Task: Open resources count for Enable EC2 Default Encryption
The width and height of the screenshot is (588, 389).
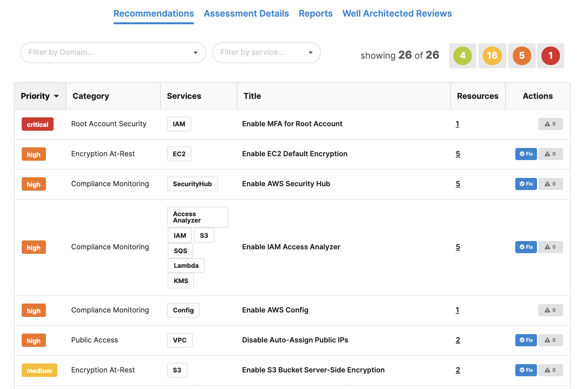Action: [x=458, y=154]
